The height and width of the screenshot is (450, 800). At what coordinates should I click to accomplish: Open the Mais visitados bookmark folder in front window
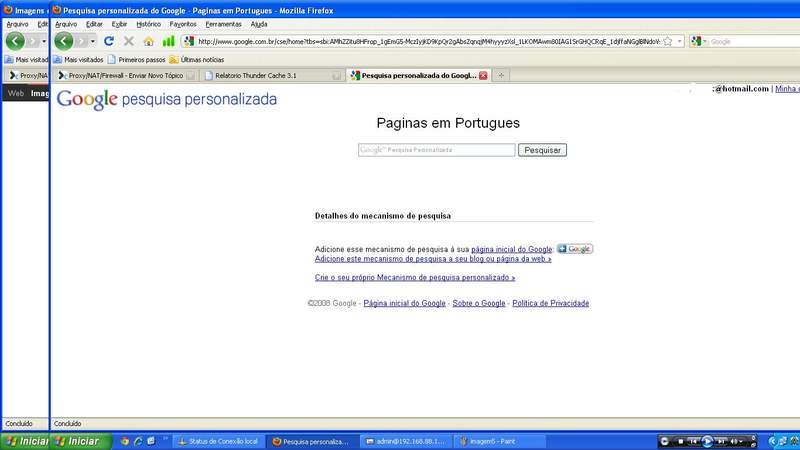point(78,60)
